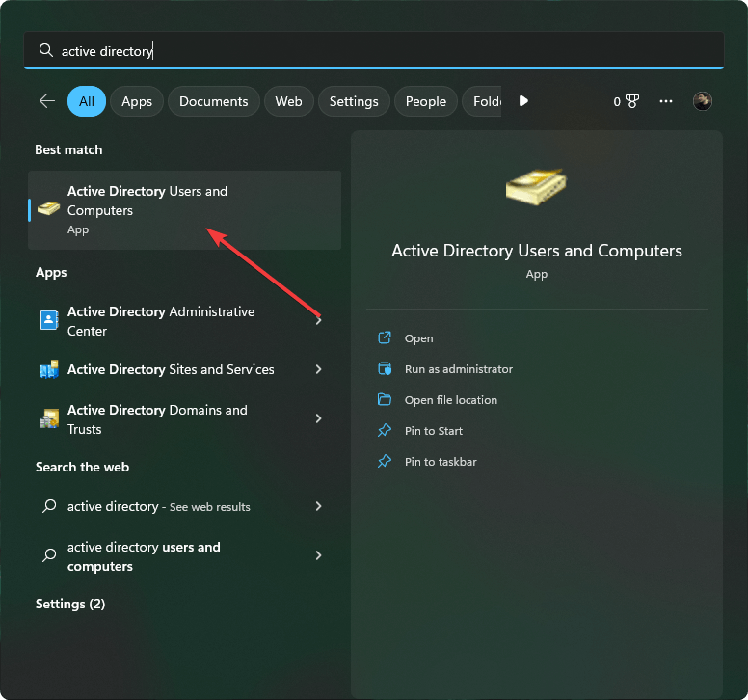Click the user profile avatar
The image size is (748, 700).
702,101
